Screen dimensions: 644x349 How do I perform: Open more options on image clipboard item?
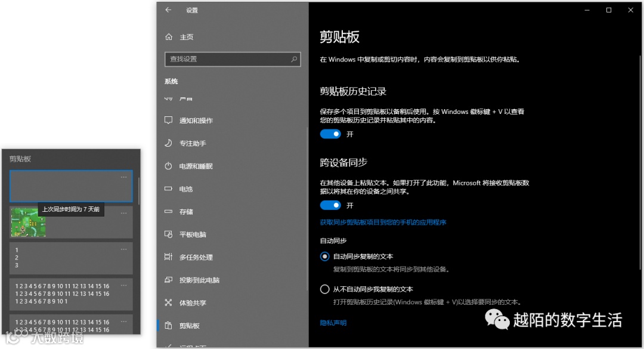(123, 213)
